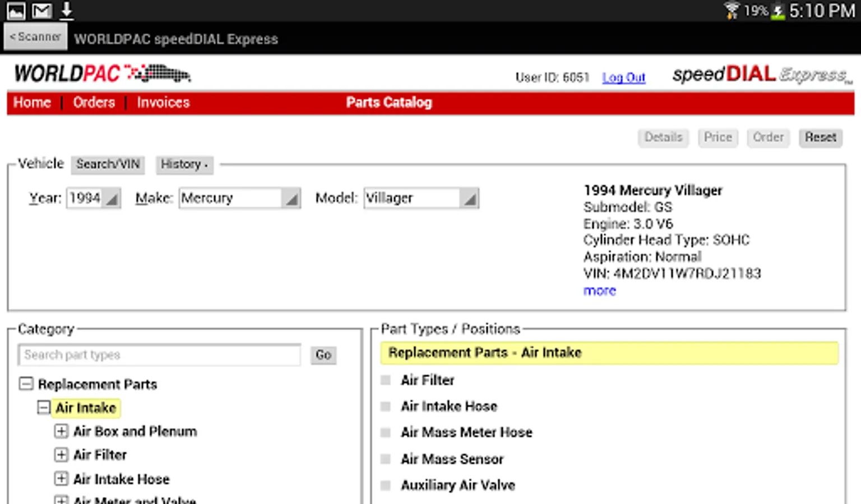This screenshot has width=861, height=504.
Task: Click the Engine: 3.0 V6 line
Action: point(628,223)
